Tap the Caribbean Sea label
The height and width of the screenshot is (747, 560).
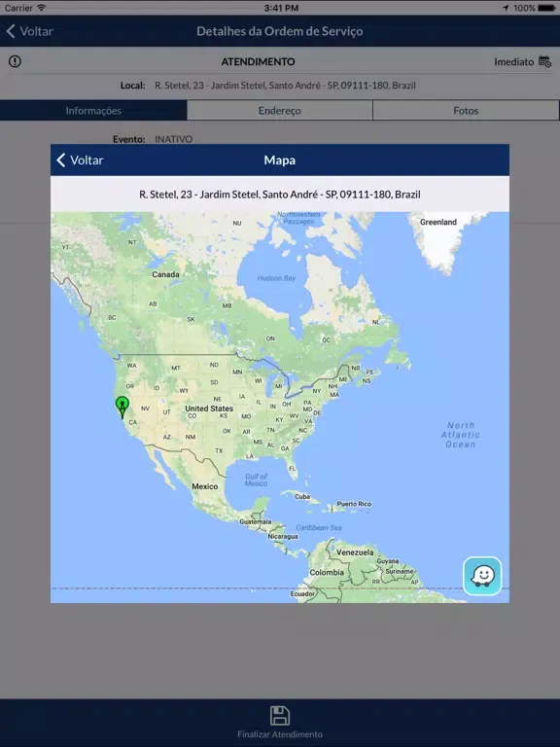319,528
